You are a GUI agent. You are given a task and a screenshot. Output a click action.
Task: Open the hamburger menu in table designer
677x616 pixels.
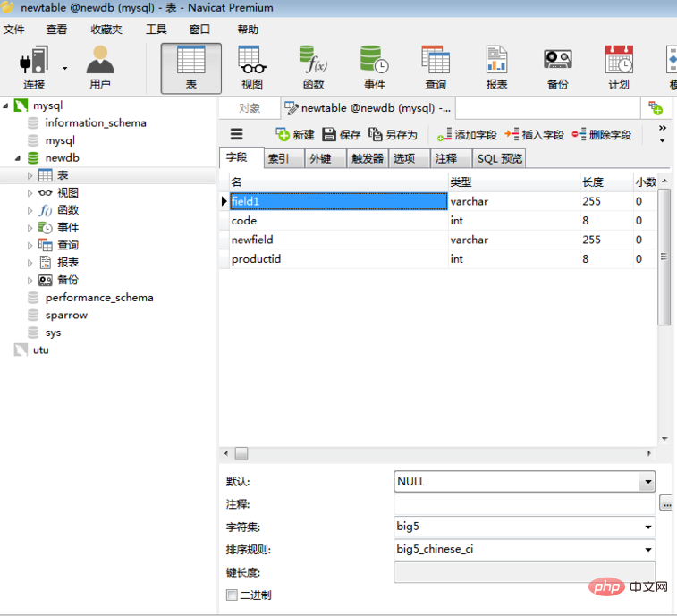pyautogui.click(x=236, y=134)
